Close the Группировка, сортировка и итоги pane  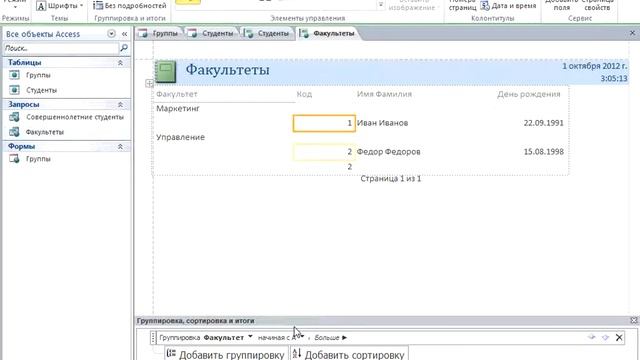(x=633, y=321)
